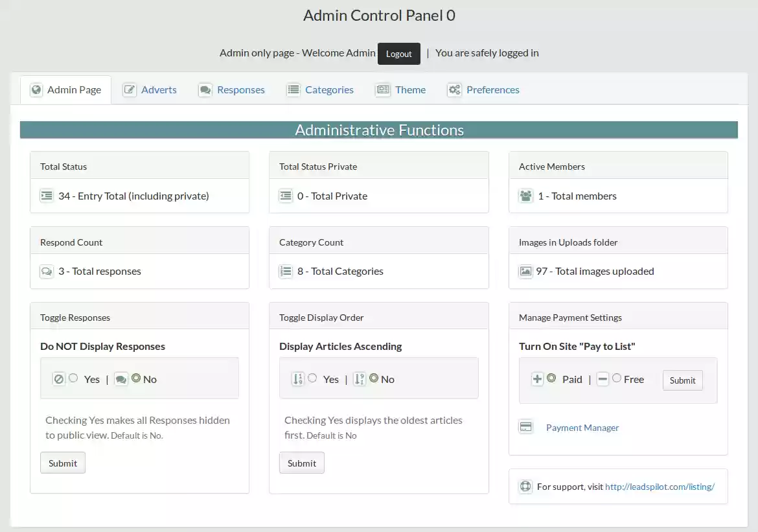Screen dimensions: 758x532
Task: Click the members icon in Active Members card
Action: [525, 196]
